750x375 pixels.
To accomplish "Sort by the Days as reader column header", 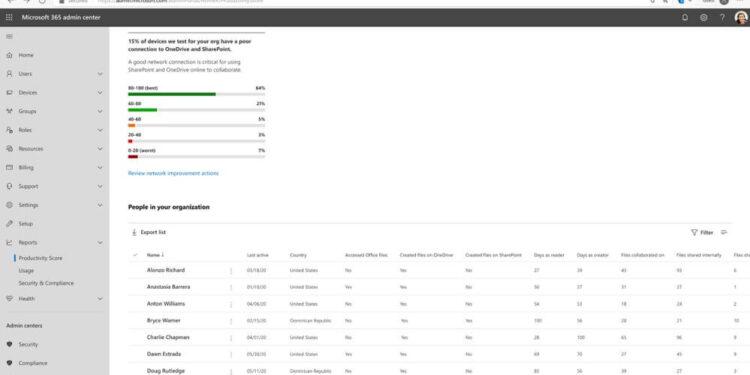I will pyautogui.click(x=549, y=255).
